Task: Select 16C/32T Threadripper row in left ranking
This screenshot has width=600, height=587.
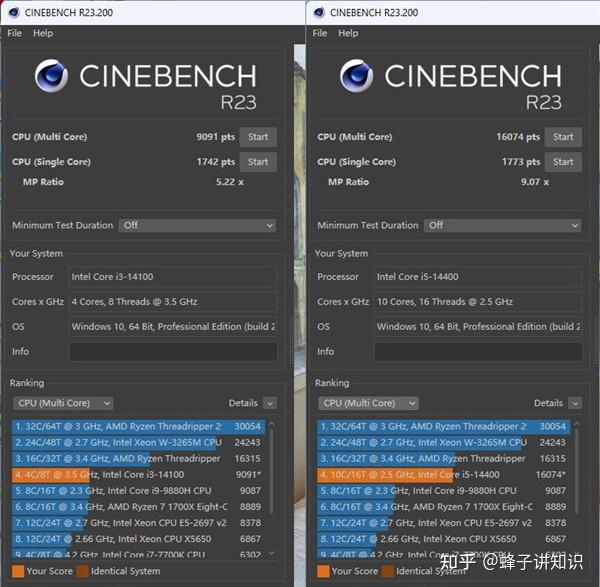Action: click(x=139, y=458)
